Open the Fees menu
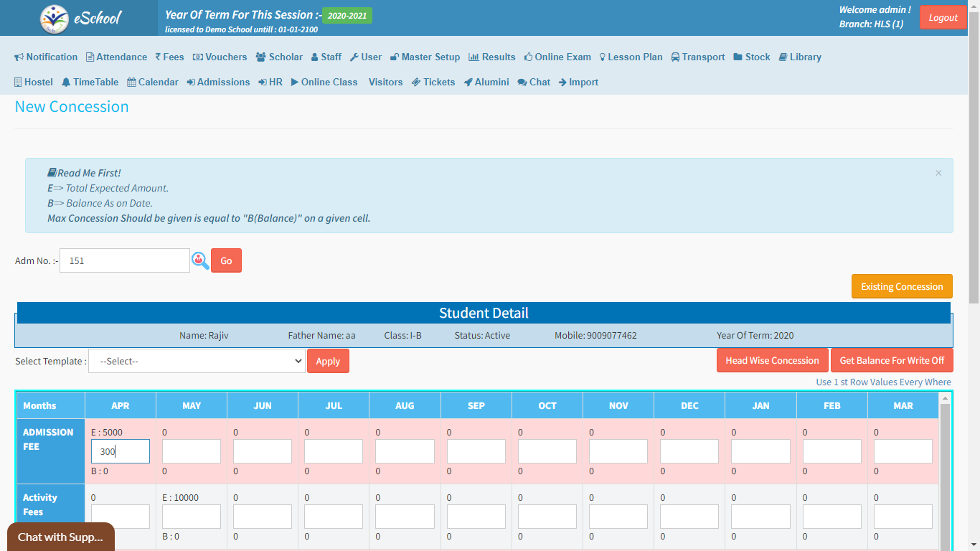This screenshot has width=980, height=551. tap(169, 57)
